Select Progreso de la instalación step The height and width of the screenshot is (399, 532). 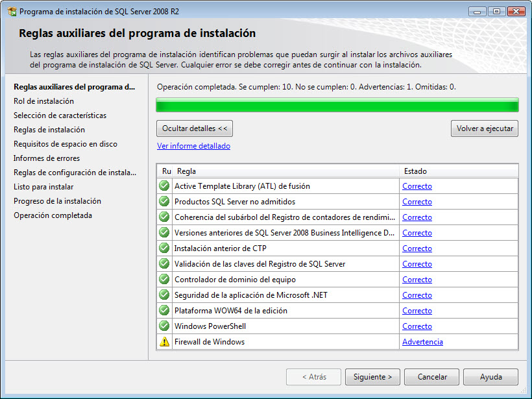pyautogui.click(x=57, y=201)
